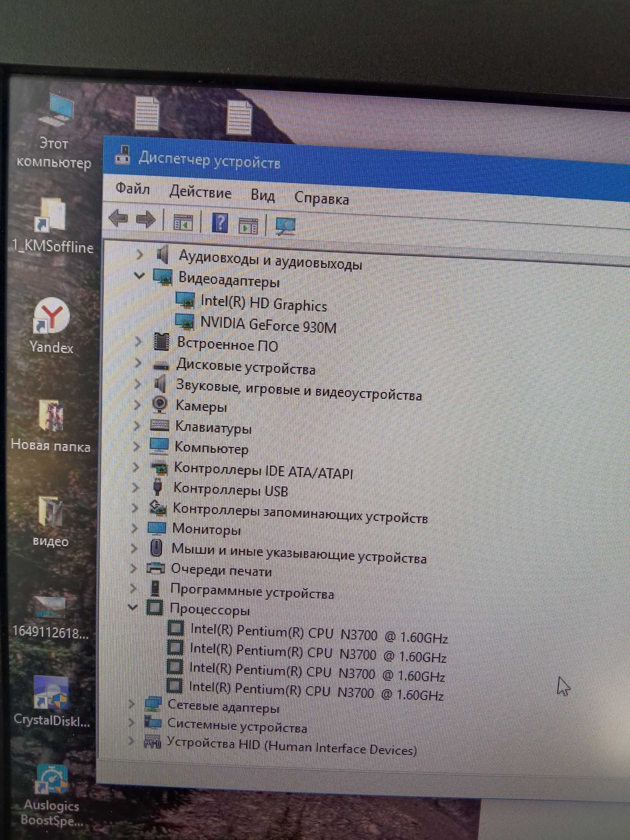
Task: Click the Аудиовходы speaker icon
Action: click(x=162, y=254)
